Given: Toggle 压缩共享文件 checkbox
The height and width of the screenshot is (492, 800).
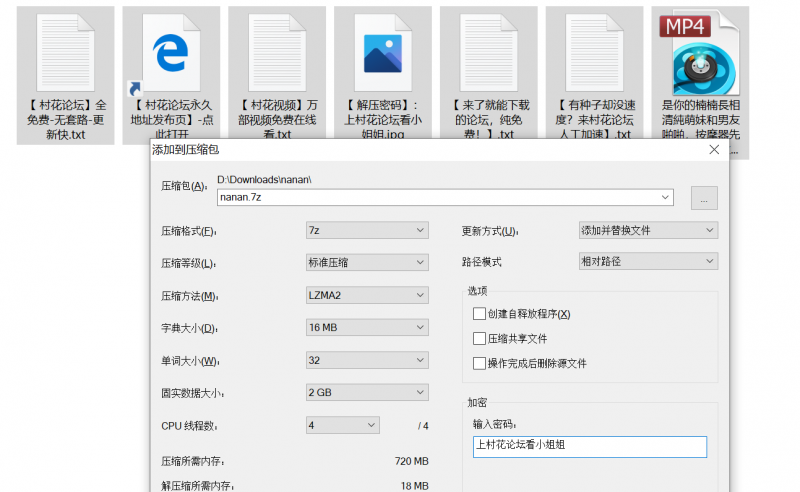Looking at the screenshot, I should coord(480,339).
